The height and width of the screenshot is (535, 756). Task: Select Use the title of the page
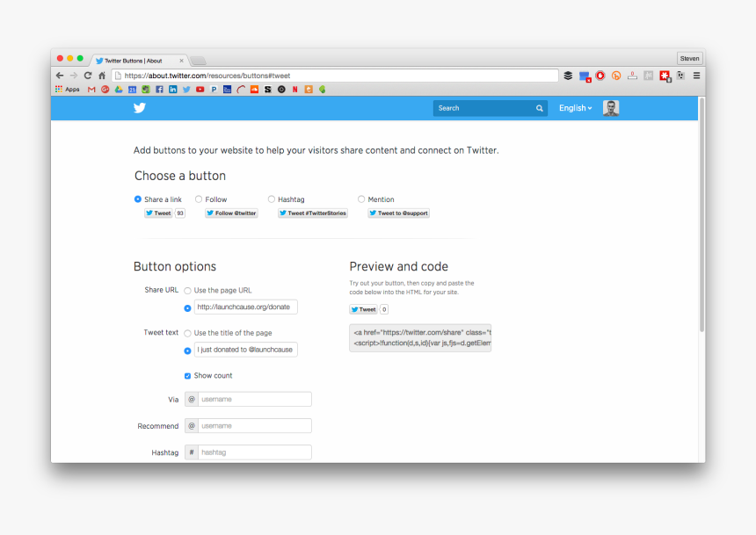[187, 333]
